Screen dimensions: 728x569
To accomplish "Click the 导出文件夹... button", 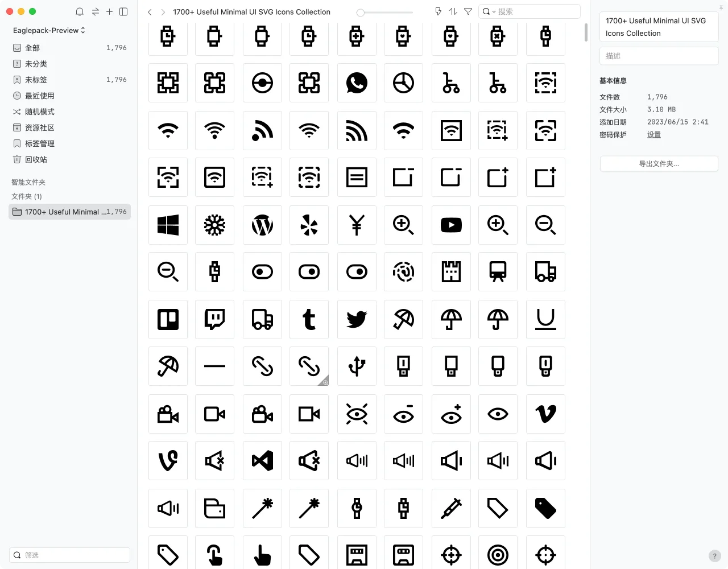I will point(659,164).
